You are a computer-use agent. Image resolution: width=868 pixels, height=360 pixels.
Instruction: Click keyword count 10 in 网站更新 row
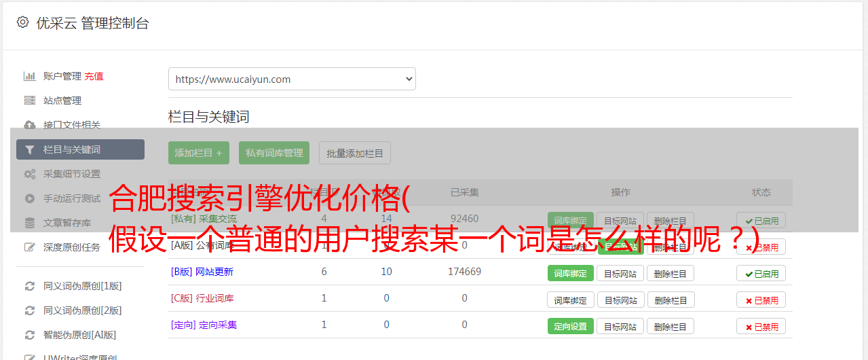pos(387,272)
